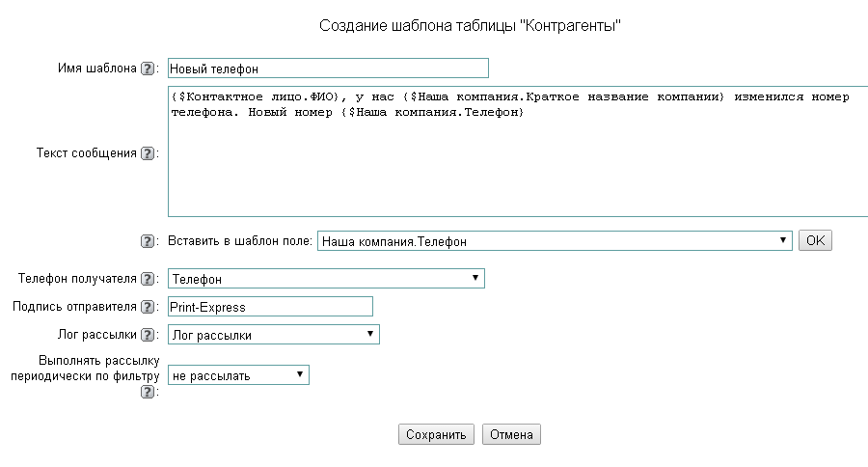Click help icon next to Имя шаблона
The height and width of the screenshot is (467, 868).
click(x=148, y=69)
